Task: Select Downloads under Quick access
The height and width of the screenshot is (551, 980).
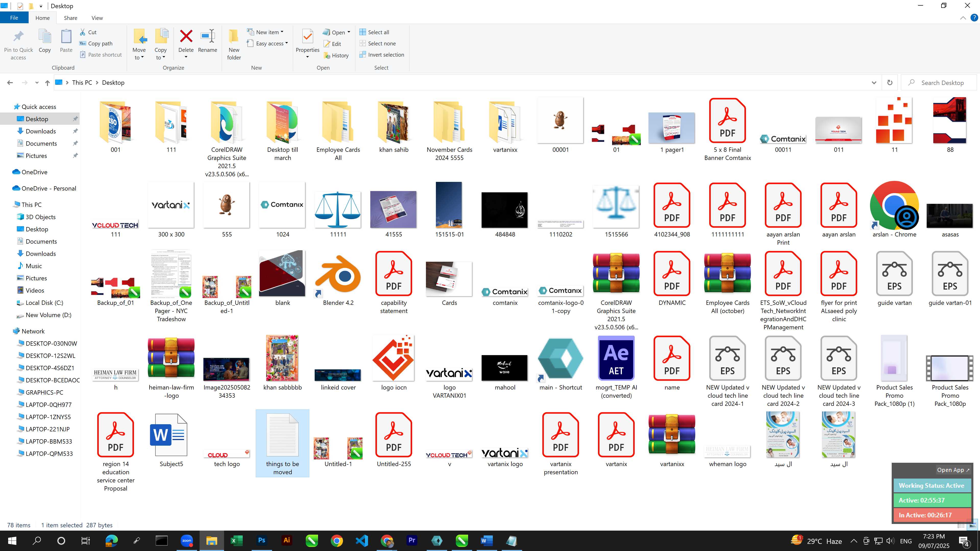Action: tap(41, 131)
